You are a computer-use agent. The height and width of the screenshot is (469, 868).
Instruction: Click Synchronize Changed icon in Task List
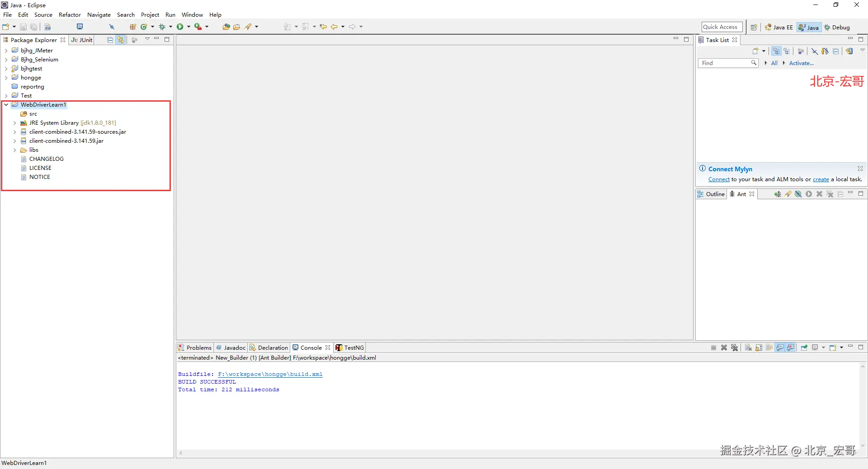[849, 51]
